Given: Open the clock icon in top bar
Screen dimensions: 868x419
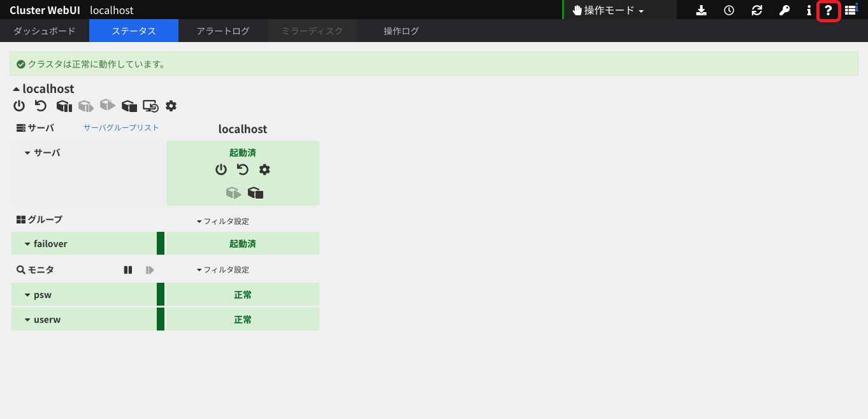Looking at the screenshot, I should point(729,11).
